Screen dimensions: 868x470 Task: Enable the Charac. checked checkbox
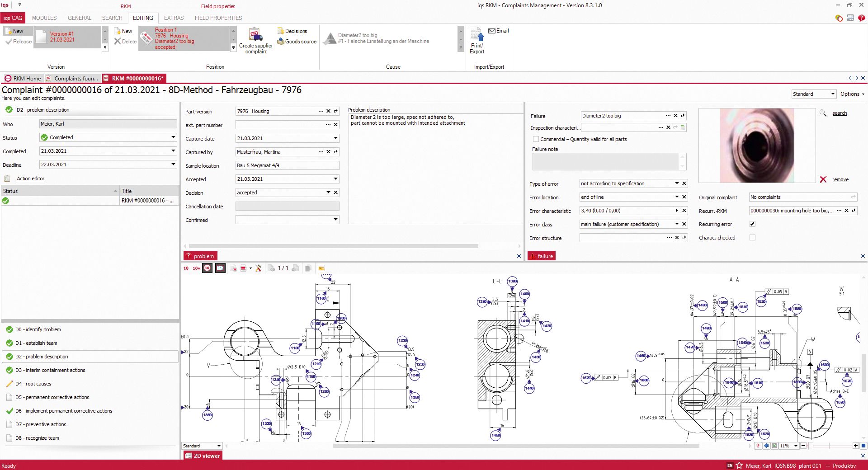coord(752,237)
